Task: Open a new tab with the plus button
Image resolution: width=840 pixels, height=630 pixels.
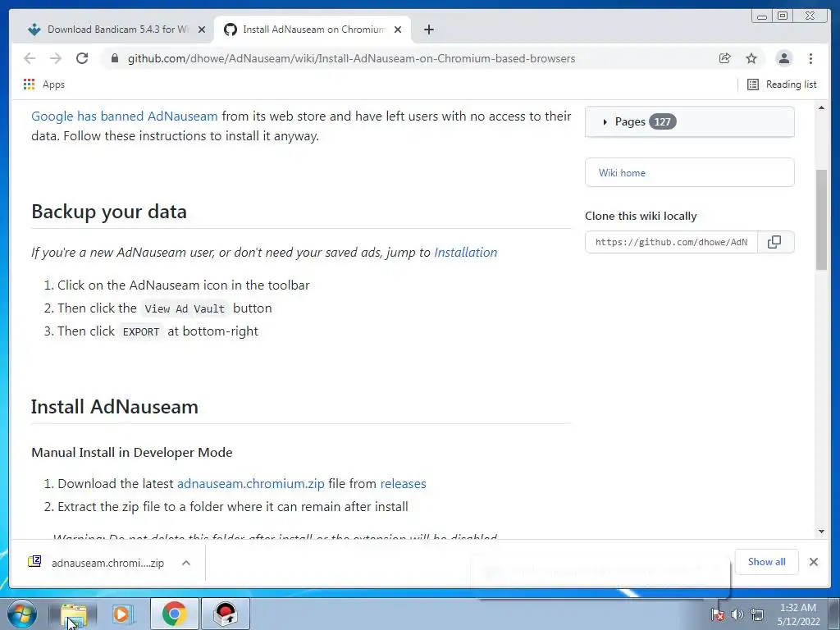Action: [x=428, y=30]
